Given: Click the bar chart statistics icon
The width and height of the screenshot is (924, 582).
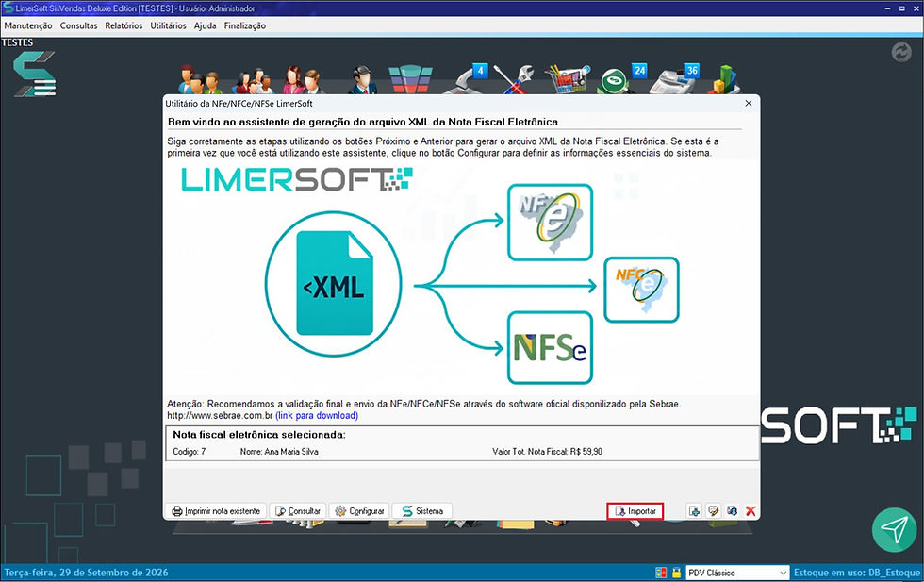Looking at the screenshot, I should pos(725,79).
